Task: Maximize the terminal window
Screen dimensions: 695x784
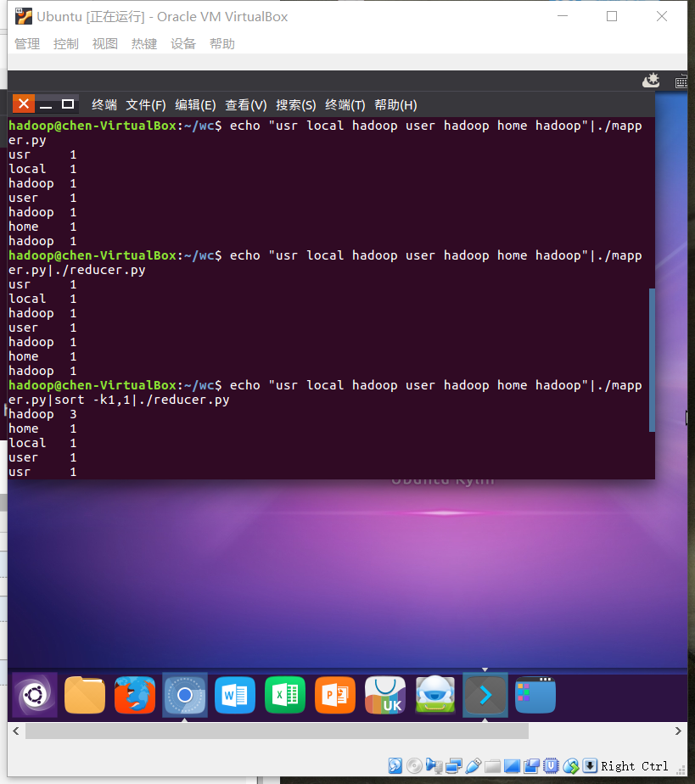Action: [68, 104]
